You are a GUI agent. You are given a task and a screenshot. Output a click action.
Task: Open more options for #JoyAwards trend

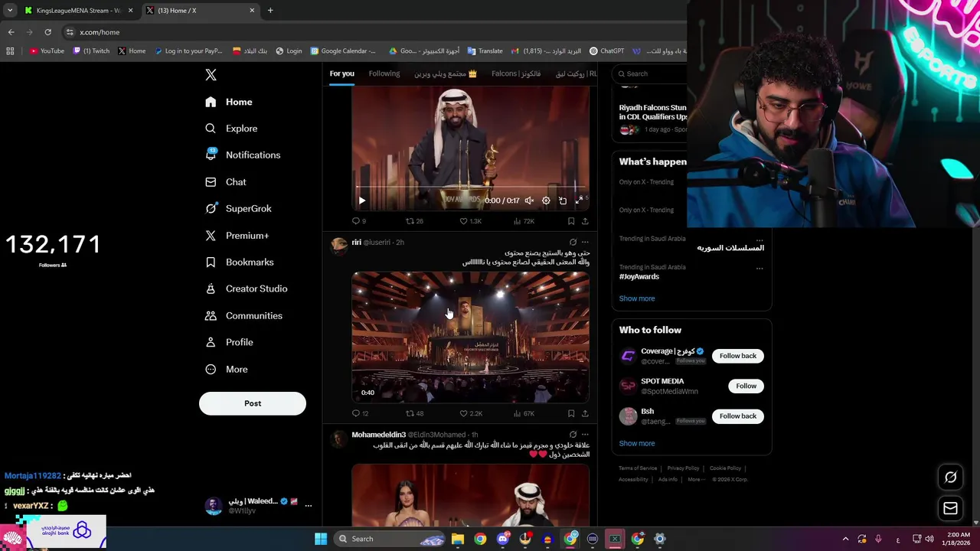pyautogui.click(x=759, y=269)
